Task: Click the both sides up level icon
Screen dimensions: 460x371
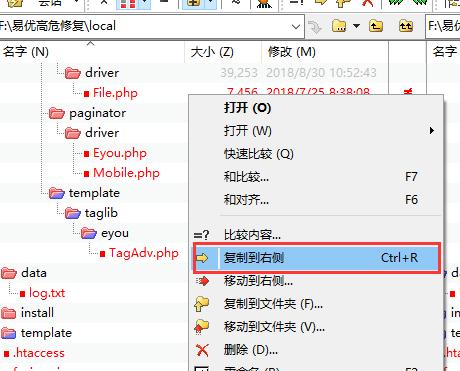Action: [x=406, y=26]
